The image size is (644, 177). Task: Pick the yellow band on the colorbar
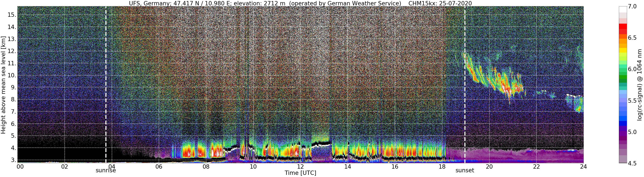[623, 50]
